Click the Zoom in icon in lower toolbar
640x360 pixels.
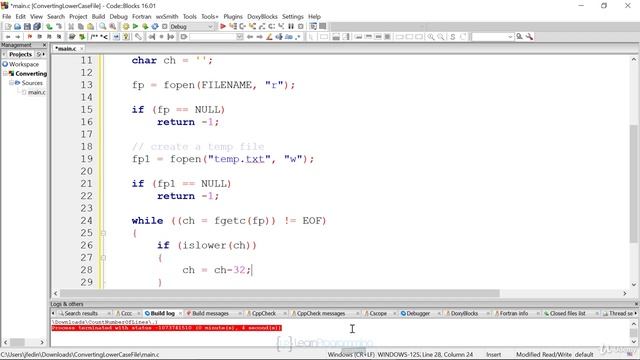pos(431,37)
